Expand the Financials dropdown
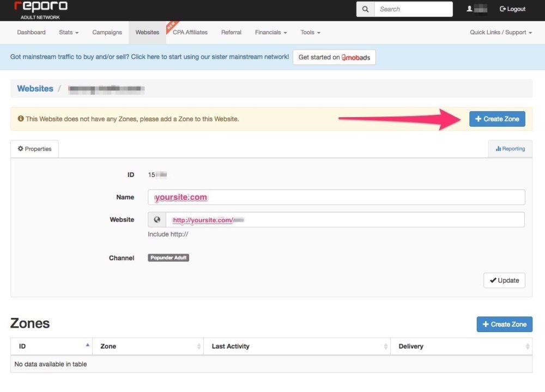Image resolution: width=545 pixels, height=392 pixels. (271, 32)
